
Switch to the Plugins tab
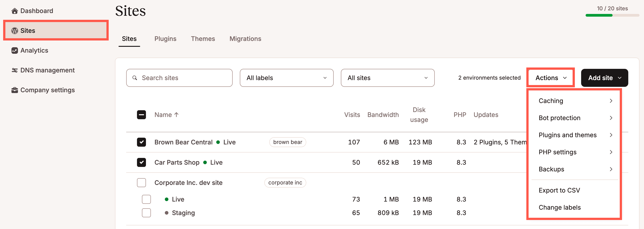(165, 39)
